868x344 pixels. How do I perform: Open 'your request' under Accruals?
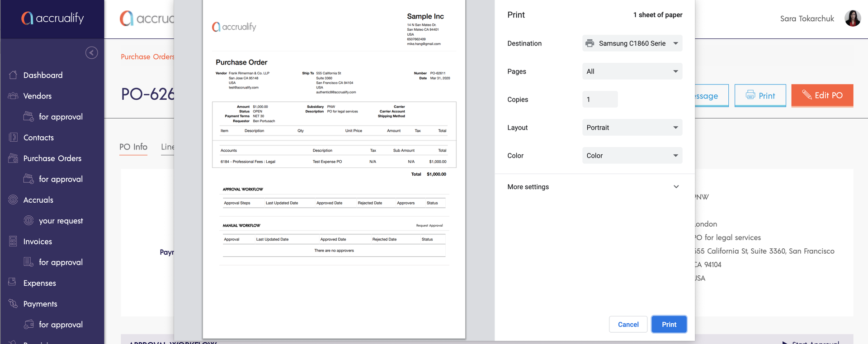pyautogui.click(x=61, y=221)
